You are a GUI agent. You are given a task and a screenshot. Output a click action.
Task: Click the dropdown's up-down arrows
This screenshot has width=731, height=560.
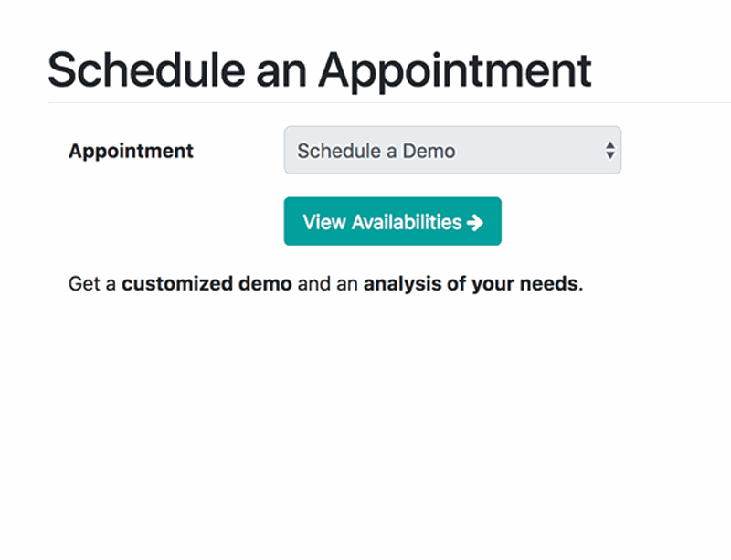610,151
